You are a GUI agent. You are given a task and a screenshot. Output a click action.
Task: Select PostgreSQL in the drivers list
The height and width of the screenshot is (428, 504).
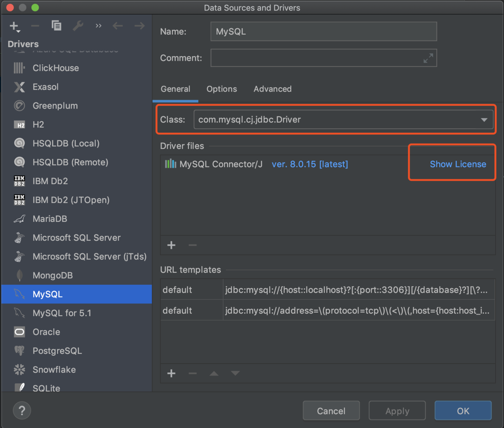tap(57, 351)
